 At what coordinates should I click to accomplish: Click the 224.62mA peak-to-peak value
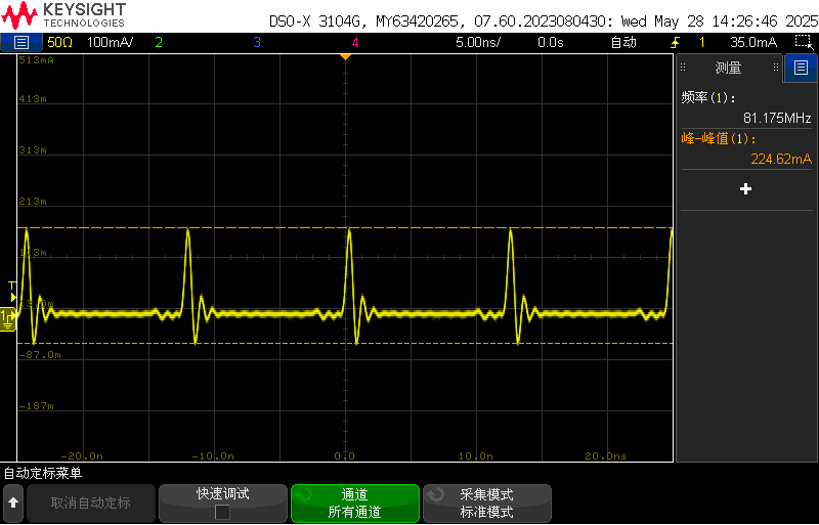click(781, 159)
